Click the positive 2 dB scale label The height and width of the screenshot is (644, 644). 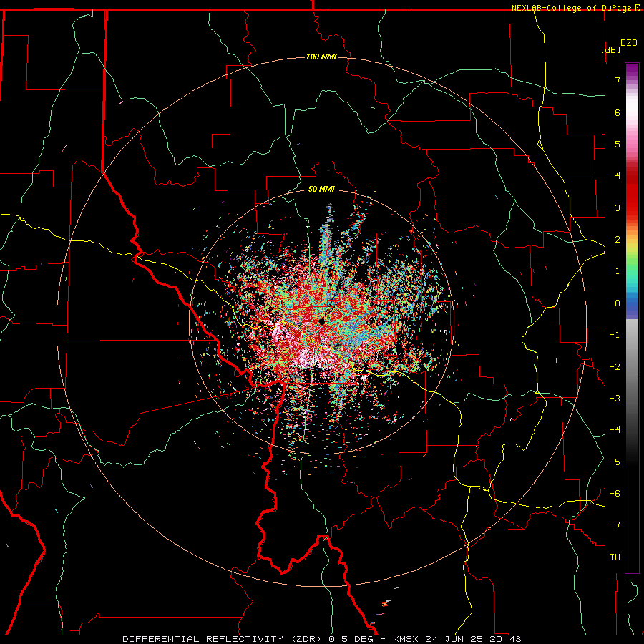618,240
